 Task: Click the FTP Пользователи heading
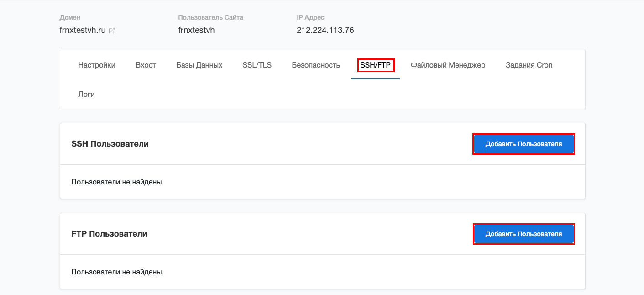pos(110,234)
